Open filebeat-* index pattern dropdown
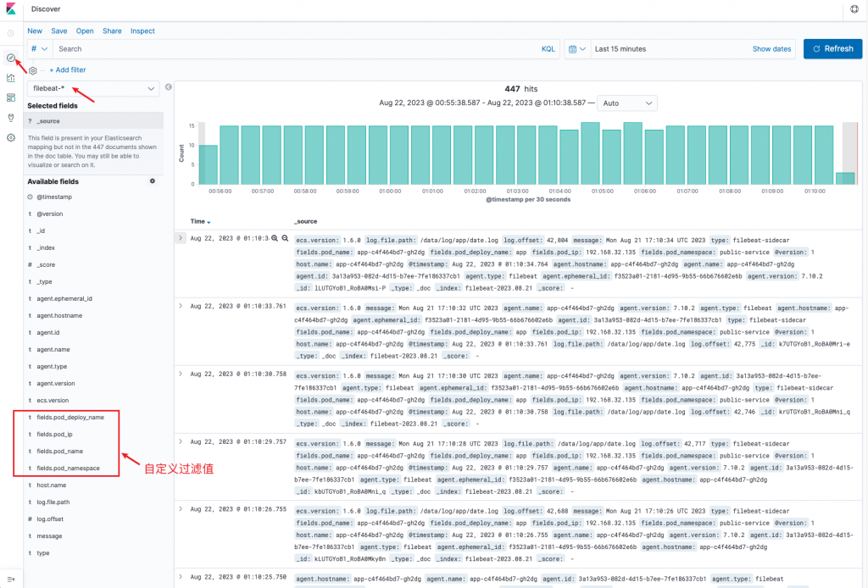Screen dimensions: 868x588 93,88
